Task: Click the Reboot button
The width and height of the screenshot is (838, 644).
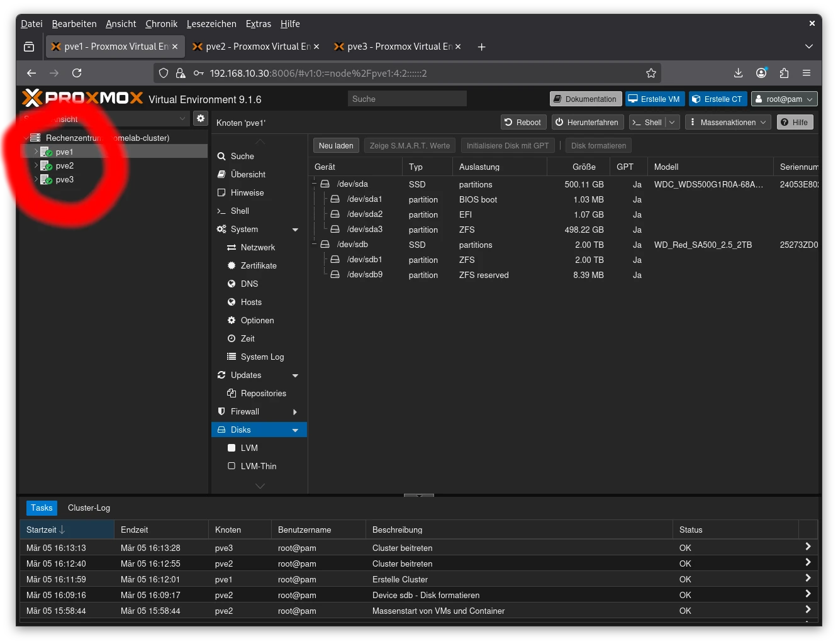Action: [523, 123]
